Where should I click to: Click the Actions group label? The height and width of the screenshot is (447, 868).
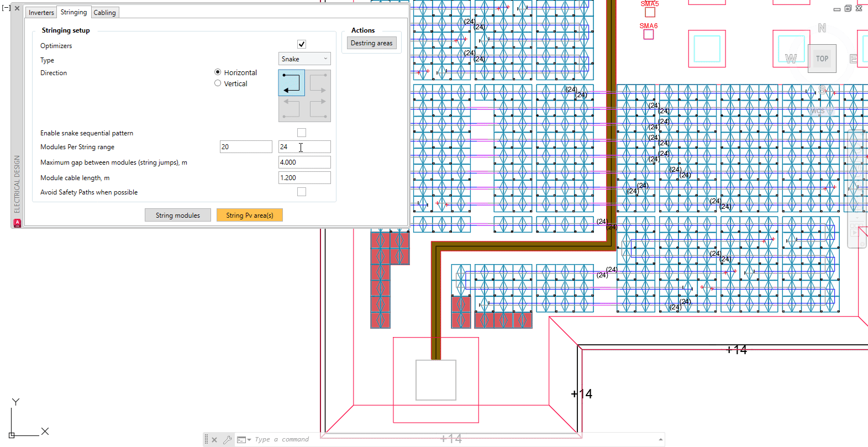(x=363, y=30)
